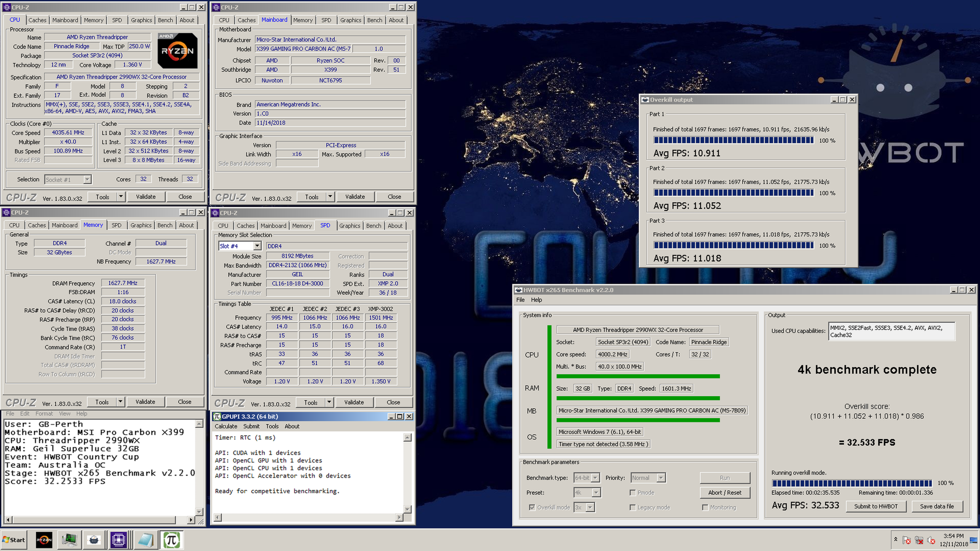Click CPU-Z CPU window title bar icon
Image resolution: width=980 pixels, height=551 pixels.
point(7,7)
